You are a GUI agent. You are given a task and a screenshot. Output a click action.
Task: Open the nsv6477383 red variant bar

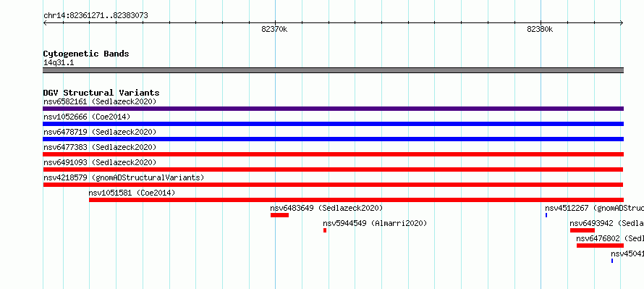[x=333, y=154]
